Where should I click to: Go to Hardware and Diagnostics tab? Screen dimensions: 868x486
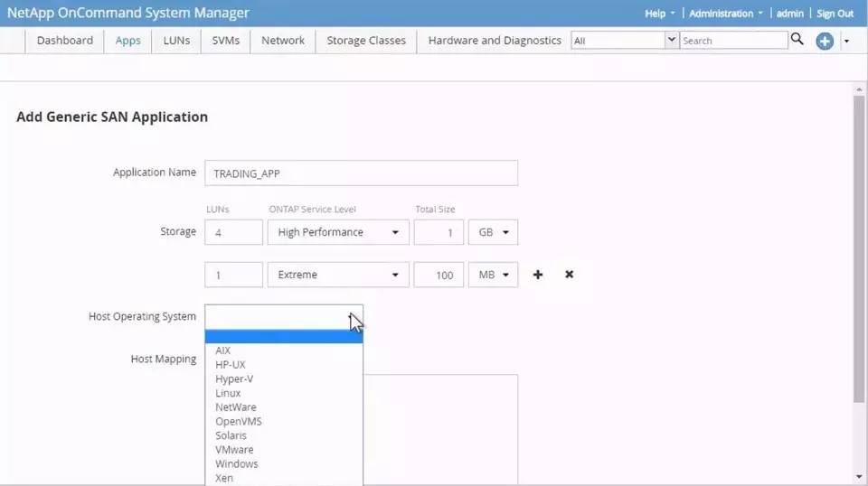coord(494,41)
